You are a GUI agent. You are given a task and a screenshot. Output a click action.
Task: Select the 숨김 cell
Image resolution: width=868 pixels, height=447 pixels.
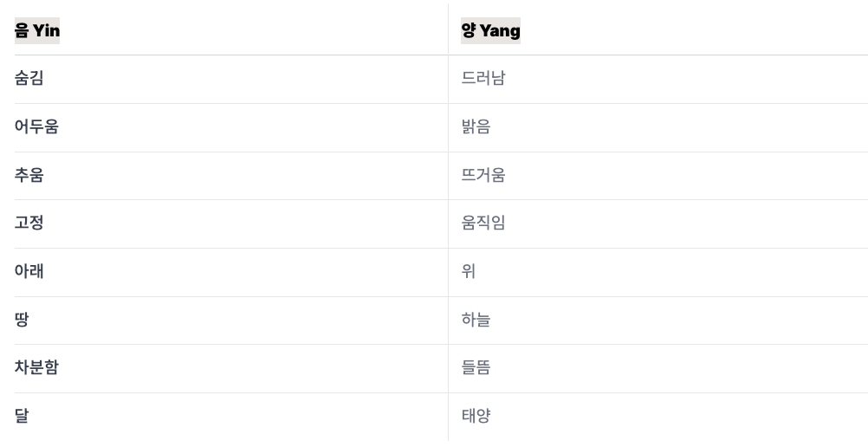[x=230, y=79]
